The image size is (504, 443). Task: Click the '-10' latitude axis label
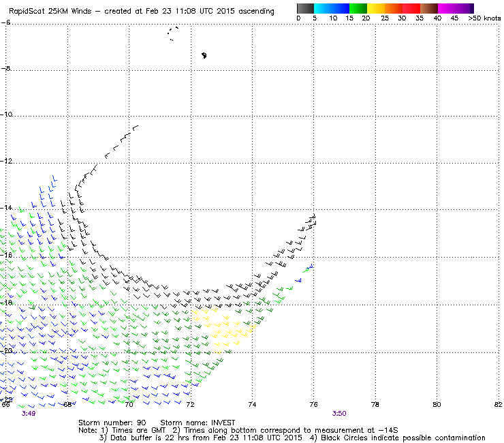point(6,114)
